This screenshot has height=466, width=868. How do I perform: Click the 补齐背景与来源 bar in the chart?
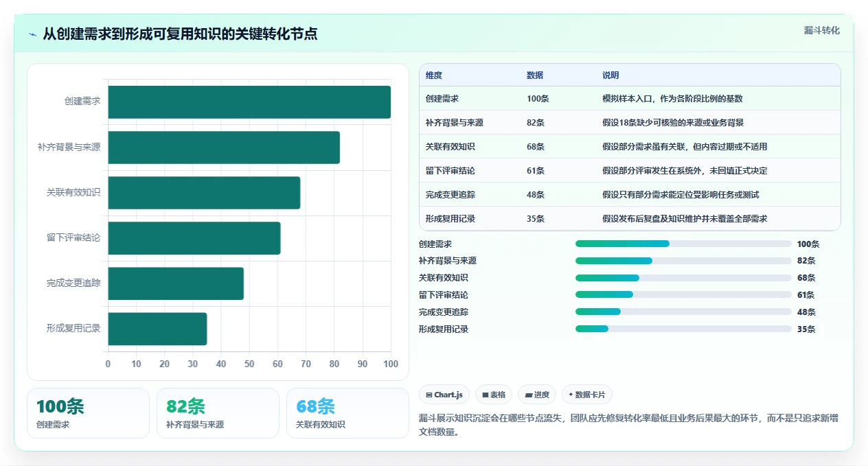[224, 147]
